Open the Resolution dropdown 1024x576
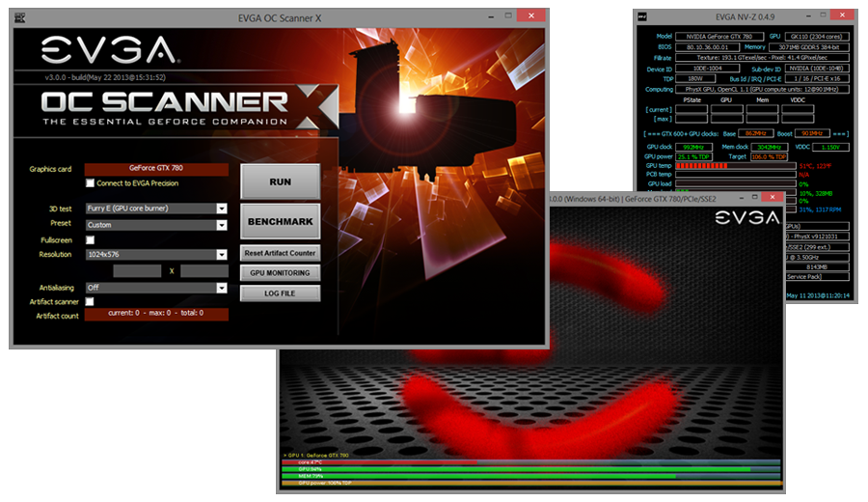Screen dimensions: 868x502 tap(156, 254)
